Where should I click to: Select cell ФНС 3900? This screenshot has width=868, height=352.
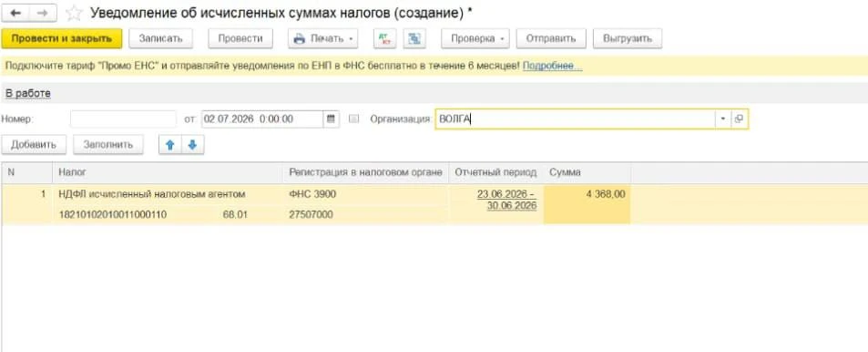pyautogui.click(x=365, y=194)
